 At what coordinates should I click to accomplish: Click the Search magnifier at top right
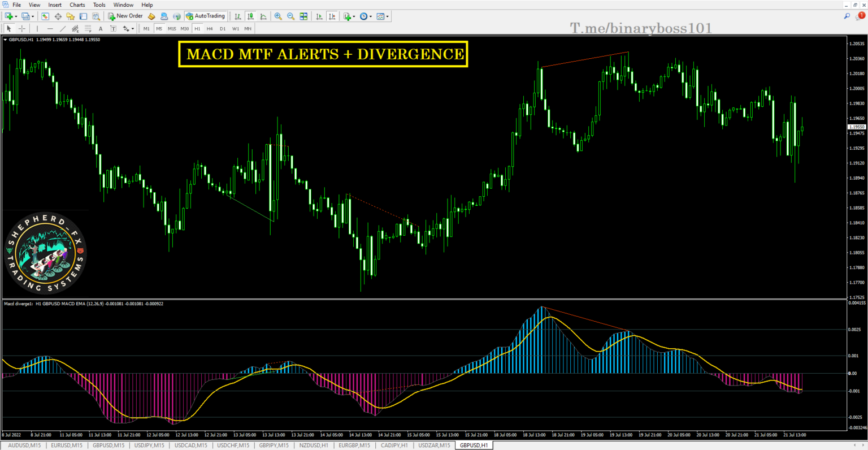coord(847,16)
